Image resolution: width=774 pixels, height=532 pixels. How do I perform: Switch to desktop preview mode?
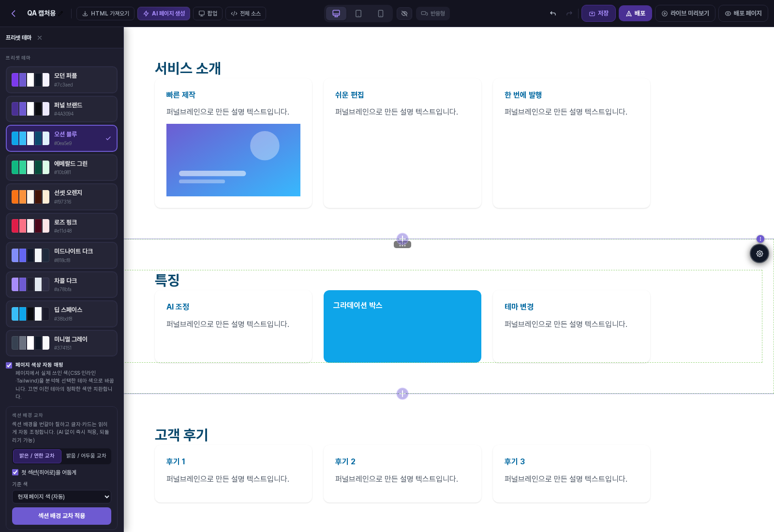pos(336,14)
